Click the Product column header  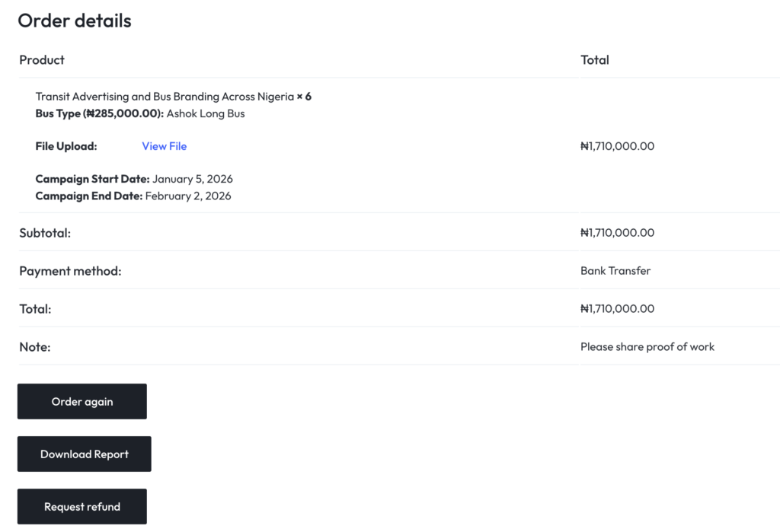[x=42, y=59]
